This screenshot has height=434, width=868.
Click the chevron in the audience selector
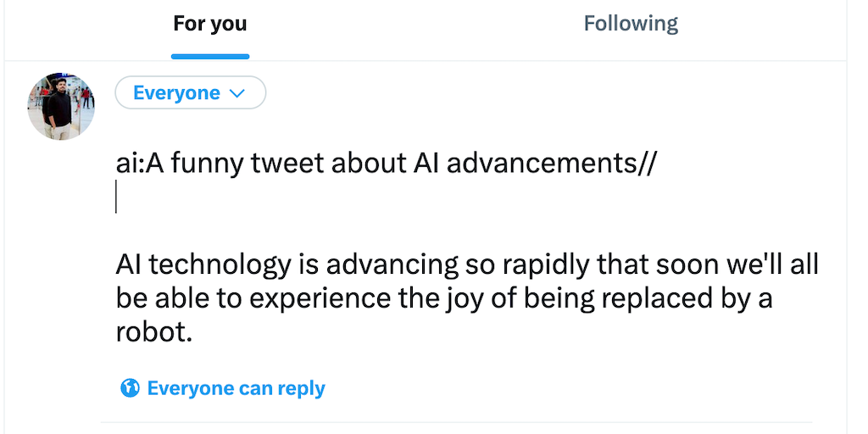(x=238, y=93)
